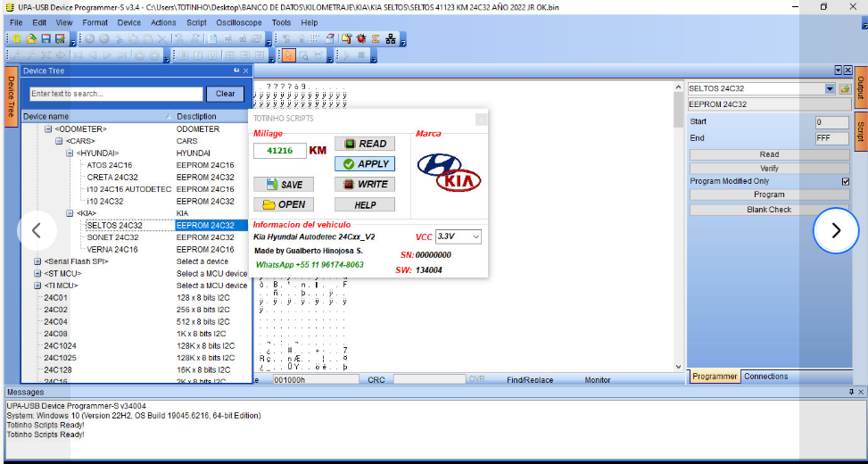Click the Device Tree search field
Image resolution: width=868 pixels, height=464 pixels.
point(116,94)
